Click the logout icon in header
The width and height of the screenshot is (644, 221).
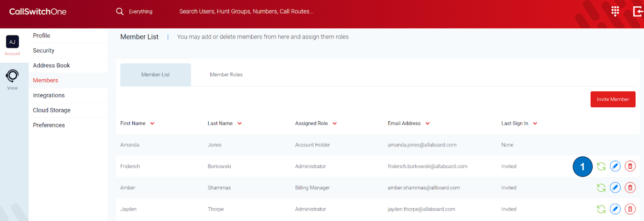coord(638,11)
